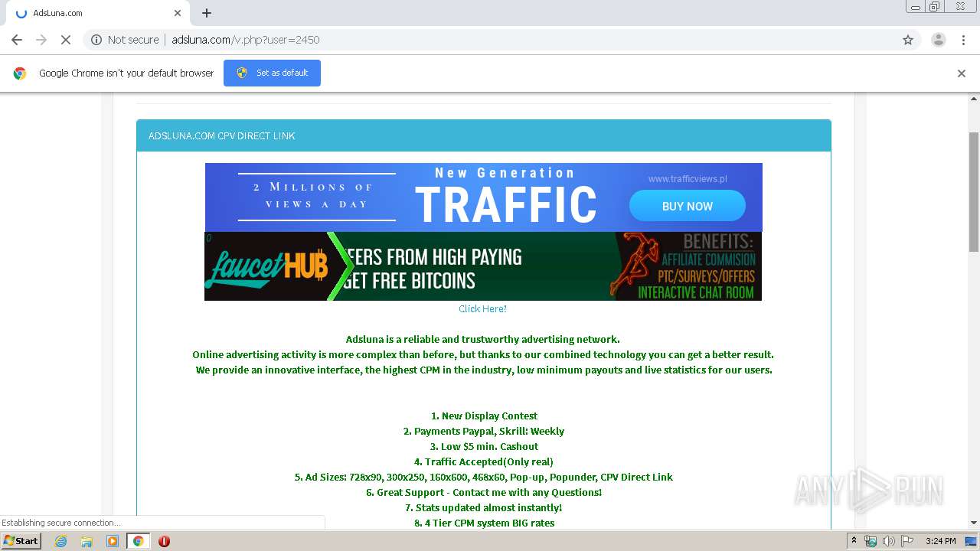This screenshot has width=980, height=551.
Task: Open File Explorer from the taskbar
Action: pos(87,541)
